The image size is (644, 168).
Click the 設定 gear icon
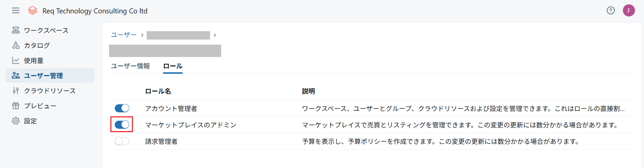point(16,121)
